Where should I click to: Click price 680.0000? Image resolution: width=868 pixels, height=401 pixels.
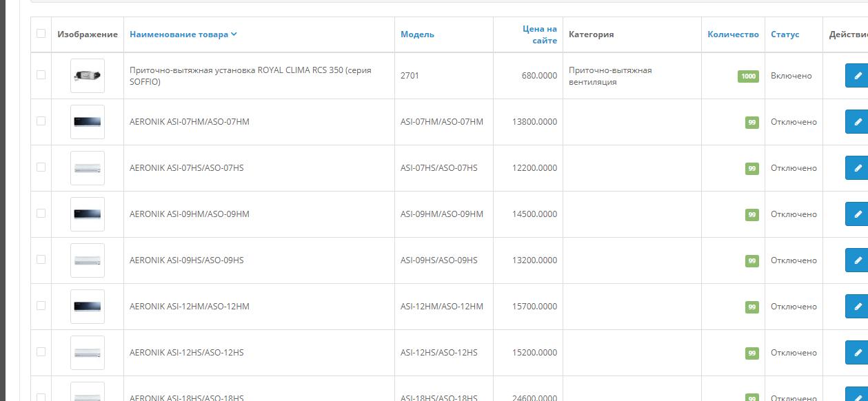pos(539,76)
